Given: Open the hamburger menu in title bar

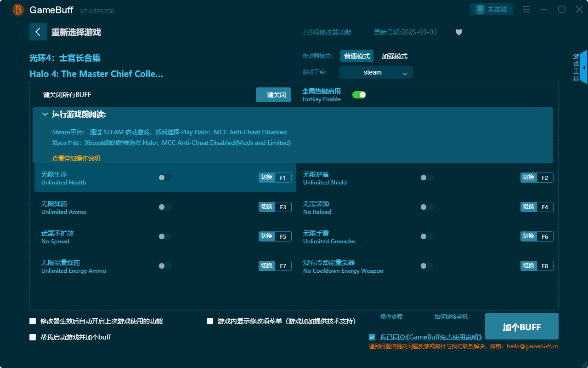Looking at the screenshot, I should tap(526, 10).
